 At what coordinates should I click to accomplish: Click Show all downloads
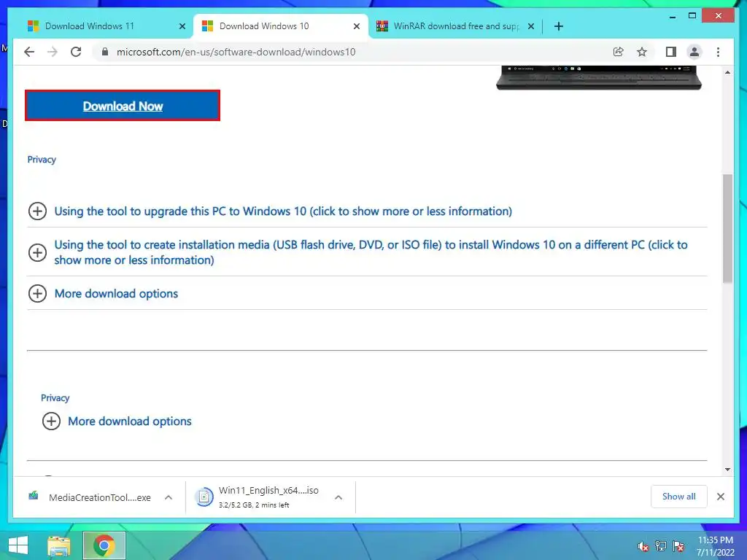tap(679, 497)
